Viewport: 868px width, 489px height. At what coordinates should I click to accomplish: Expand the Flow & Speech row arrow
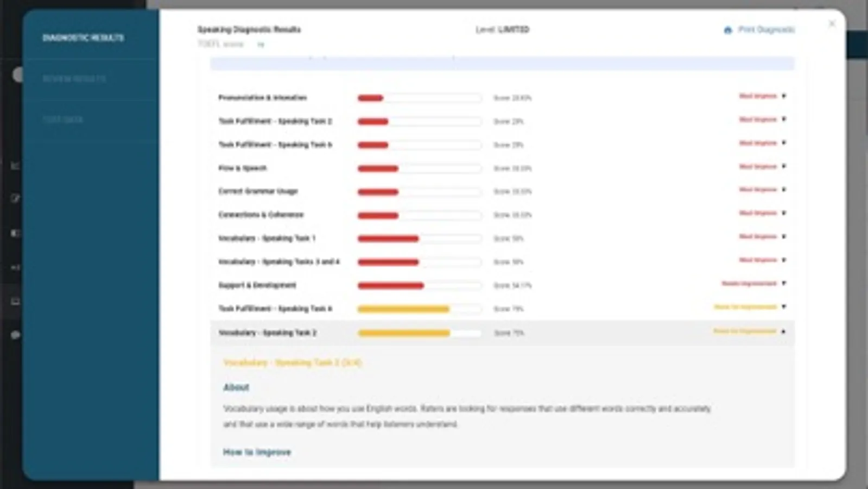click(x=783, y=166)
